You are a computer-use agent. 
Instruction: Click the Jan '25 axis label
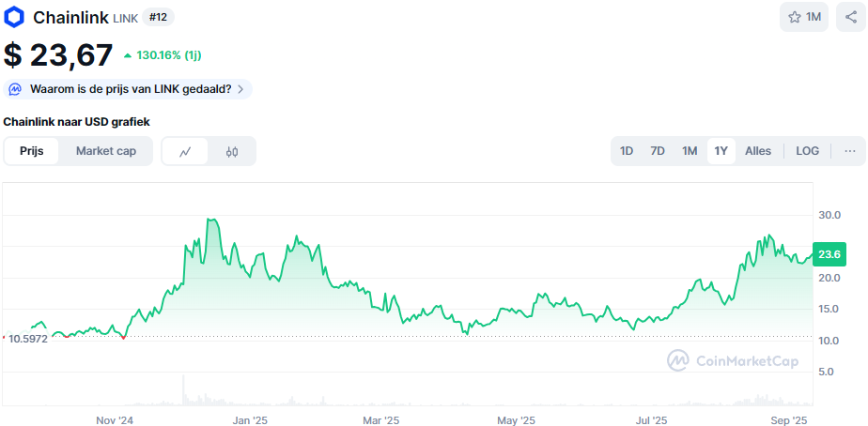click(250, 420)
